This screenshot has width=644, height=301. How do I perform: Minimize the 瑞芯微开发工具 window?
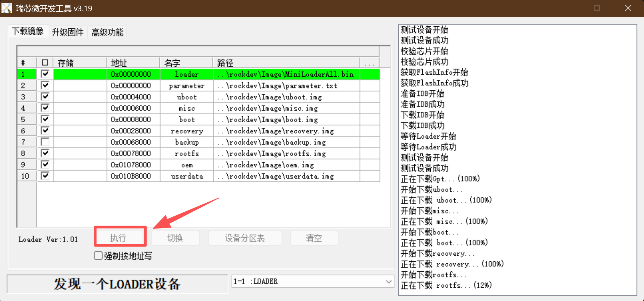coord(566,8)
